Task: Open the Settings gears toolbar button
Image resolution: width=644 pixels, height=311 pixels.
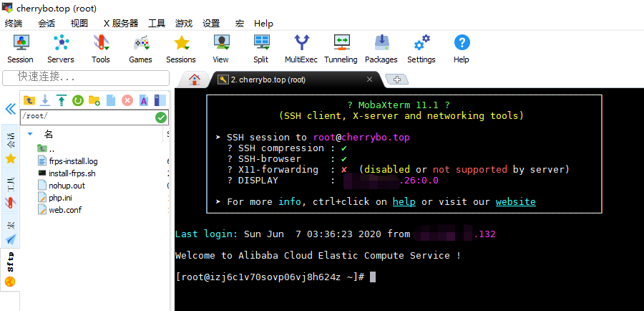Action: pyautogui.click(x=421, y=49)
